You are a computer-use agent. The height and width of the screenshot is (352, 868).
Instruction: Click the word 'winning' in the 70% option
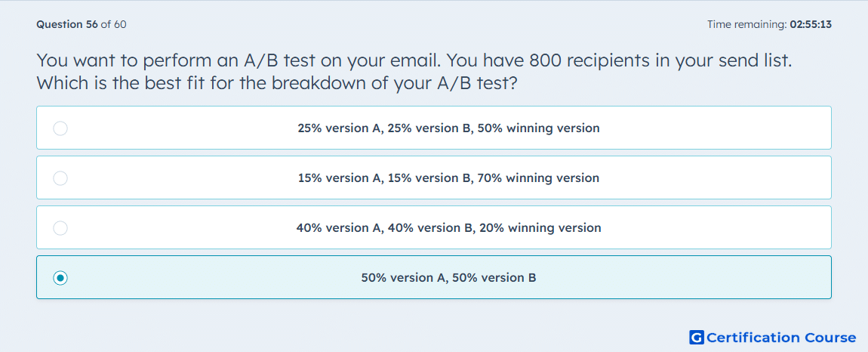[x=527, y=178]
